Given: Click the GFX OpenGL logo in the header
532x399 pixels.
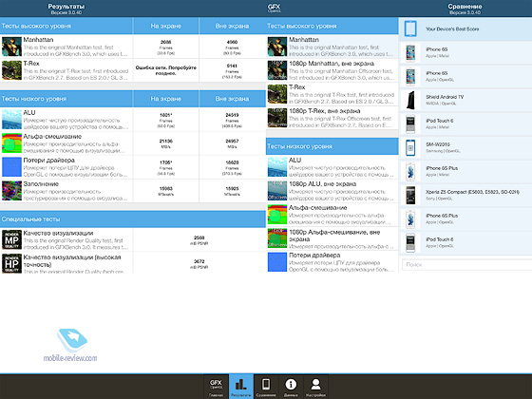Looking at the screenshot, I should point(275,9).
